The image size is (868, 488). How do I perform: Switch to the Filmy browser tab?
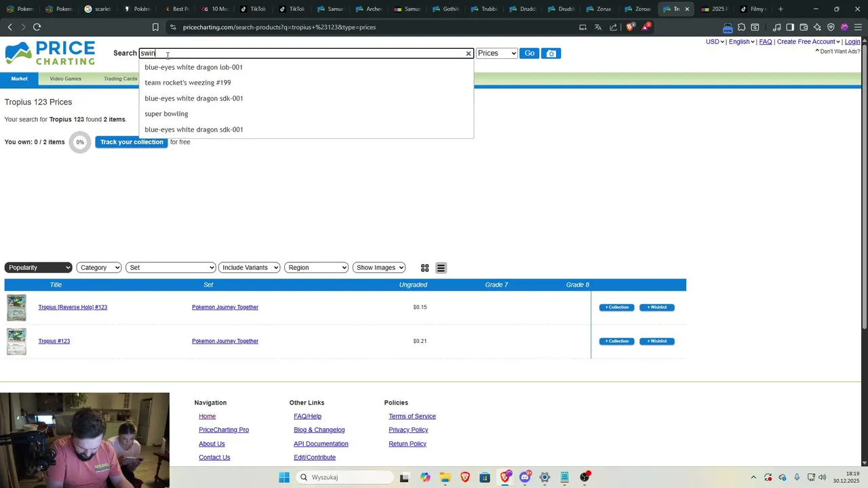click(x=753, y=9)
